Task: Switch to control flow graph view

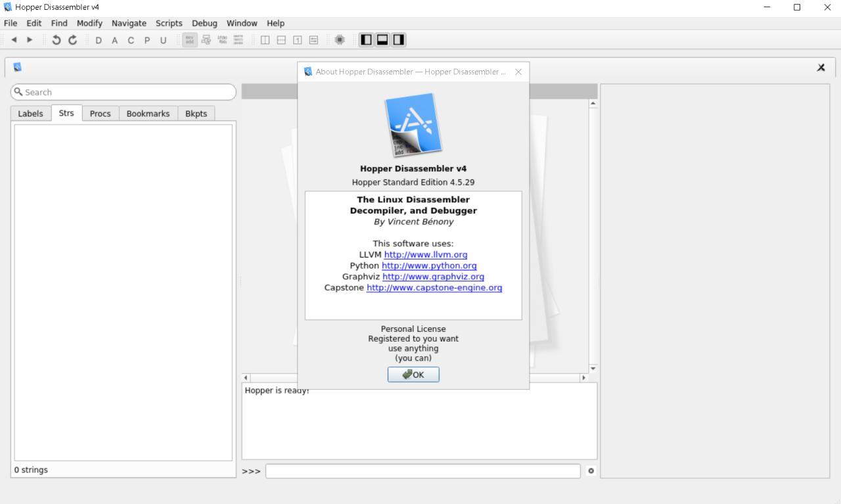Action: (x=206, y=40)
